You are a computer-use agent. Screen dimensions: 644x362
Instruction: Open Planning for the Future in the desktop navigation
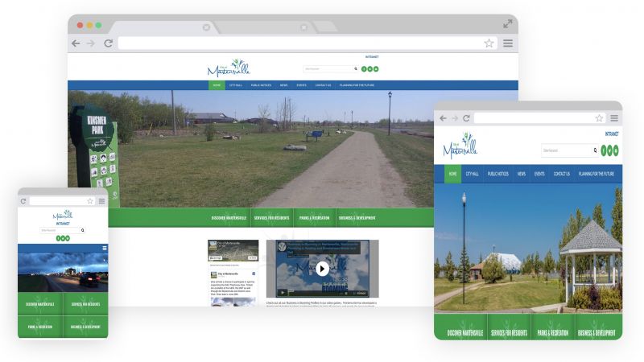click(x=357, y=85)
